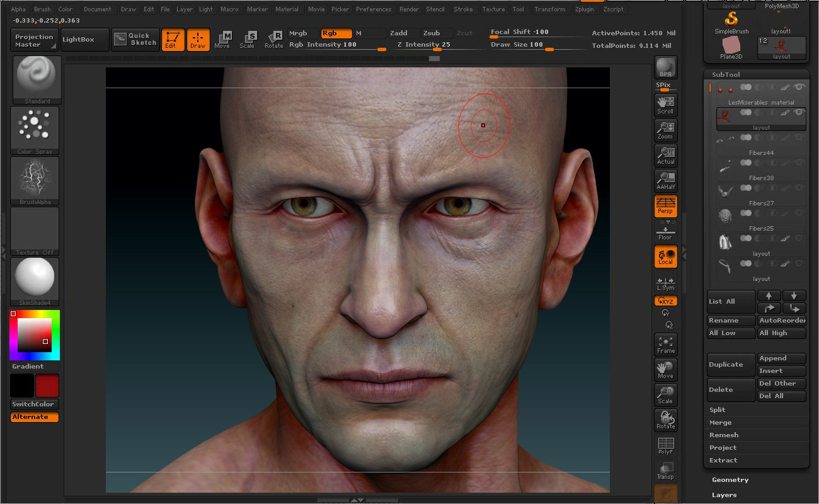
Task: Click the Rotate view icon in right shelf
Action: (666, 420)
